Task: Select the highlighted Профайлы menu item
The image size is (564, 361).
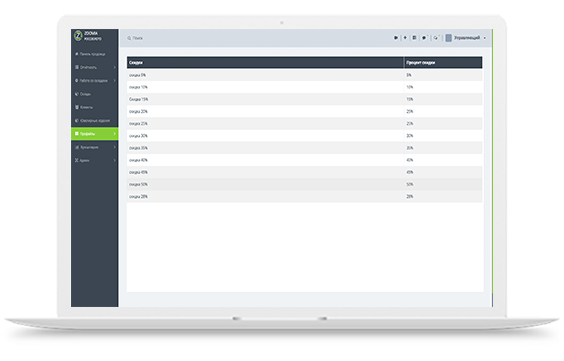Action: (94, 134)
